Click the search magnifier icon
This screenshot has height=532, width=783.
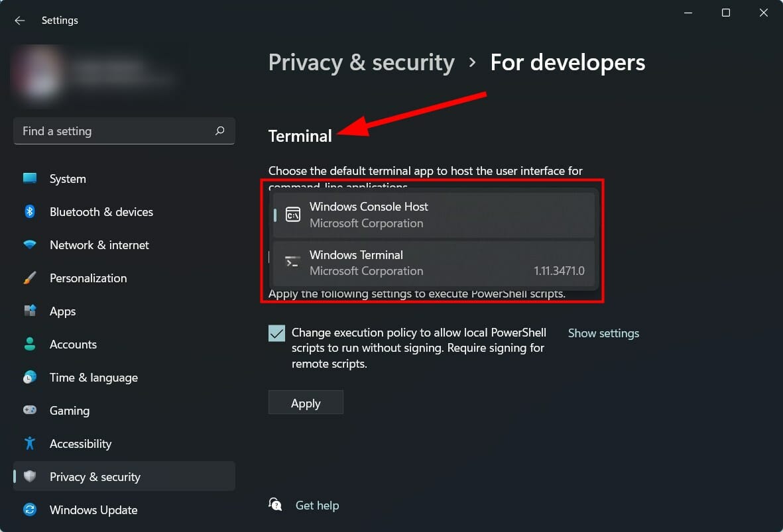(x=220, y=131)
